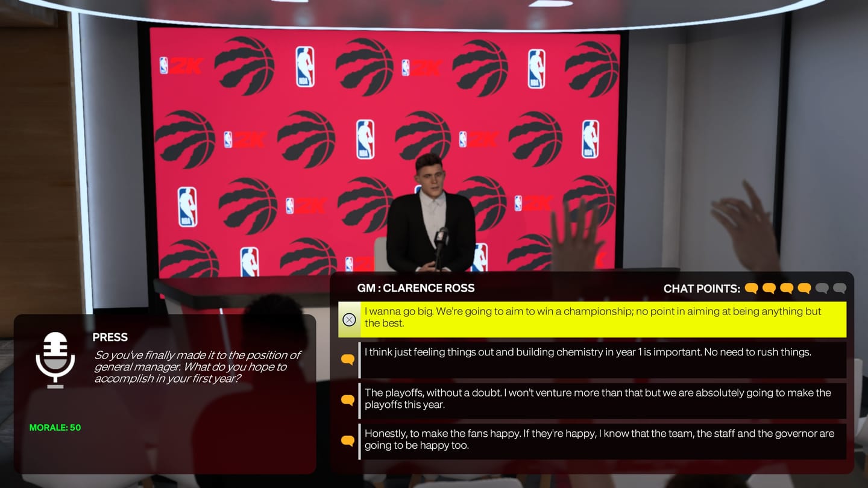Click the fifth gray chat point bubble
This screenshot has height=488, width=868.
coord(822,289)
